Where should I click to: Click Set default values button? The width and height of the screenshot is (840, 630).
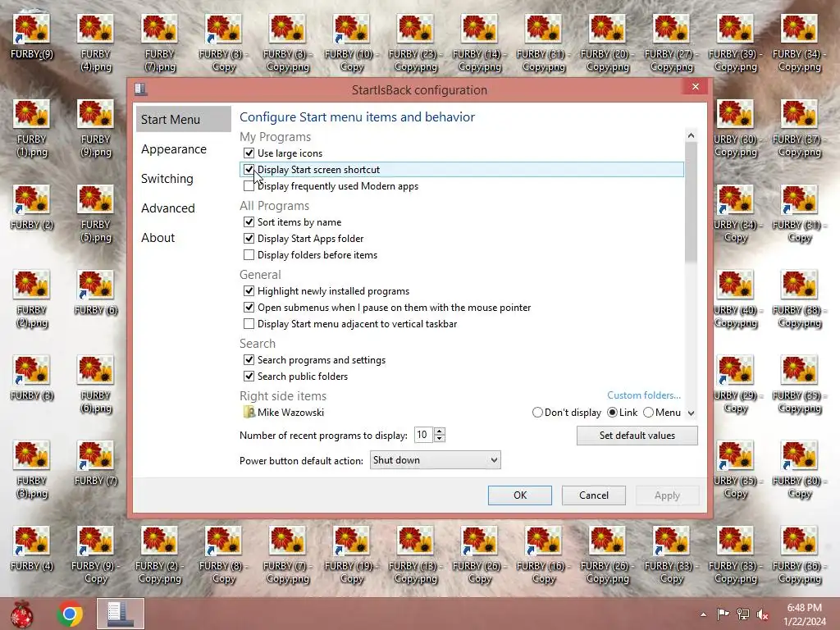point(637,436)
